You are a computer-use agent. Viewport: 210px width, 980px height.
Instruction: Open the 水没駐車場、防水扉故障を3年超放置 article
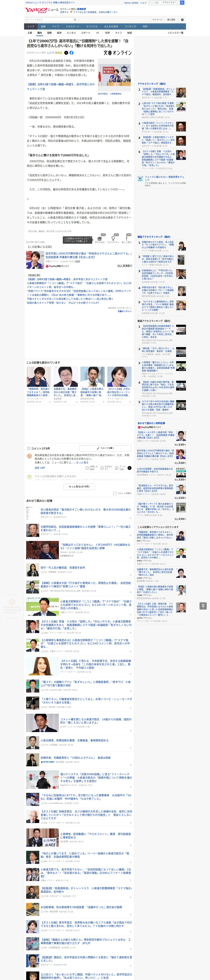pyautogui.click(x=81, y=907)
